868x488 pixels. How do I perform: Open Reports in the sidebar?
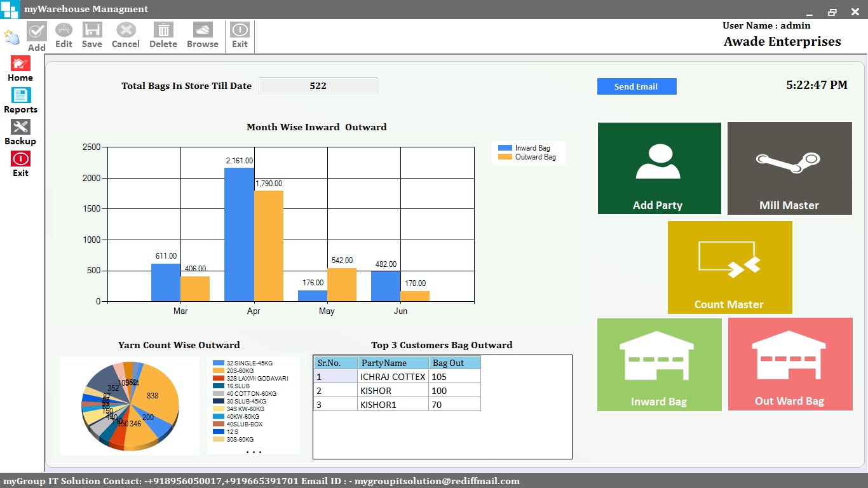20,95
